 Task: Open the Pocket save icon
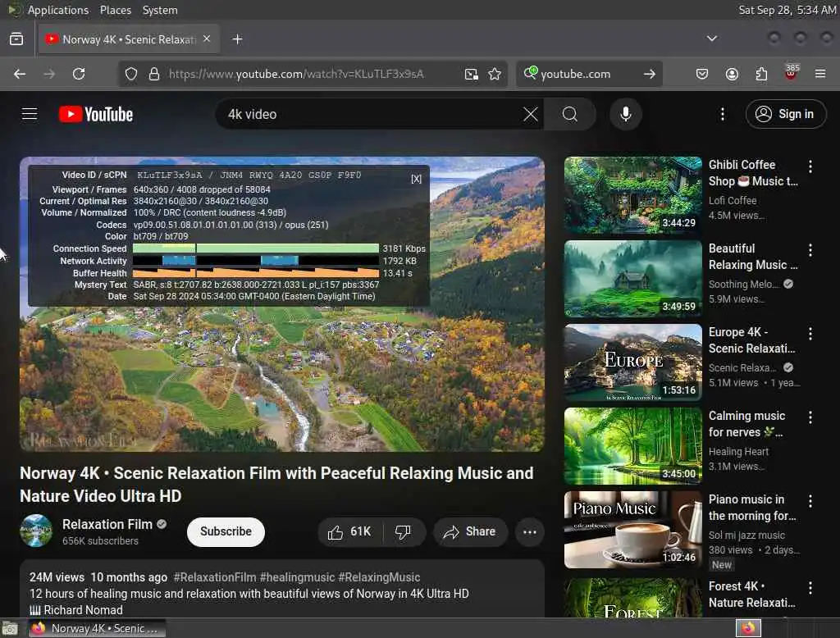pyautogui.click(x=702, y=74)
